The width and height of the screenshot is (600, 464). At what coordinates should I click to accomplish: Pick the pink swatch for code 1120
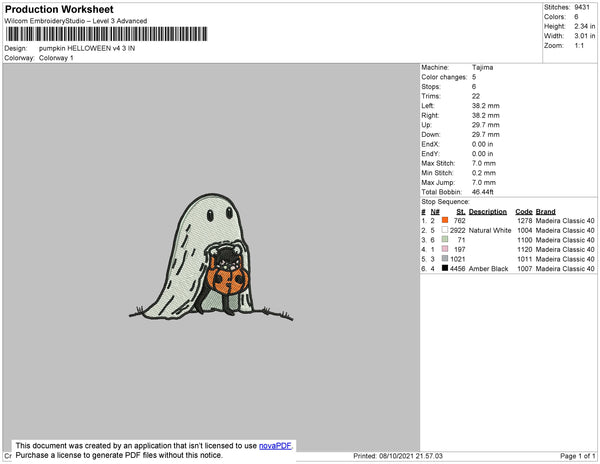pos(445,249)
